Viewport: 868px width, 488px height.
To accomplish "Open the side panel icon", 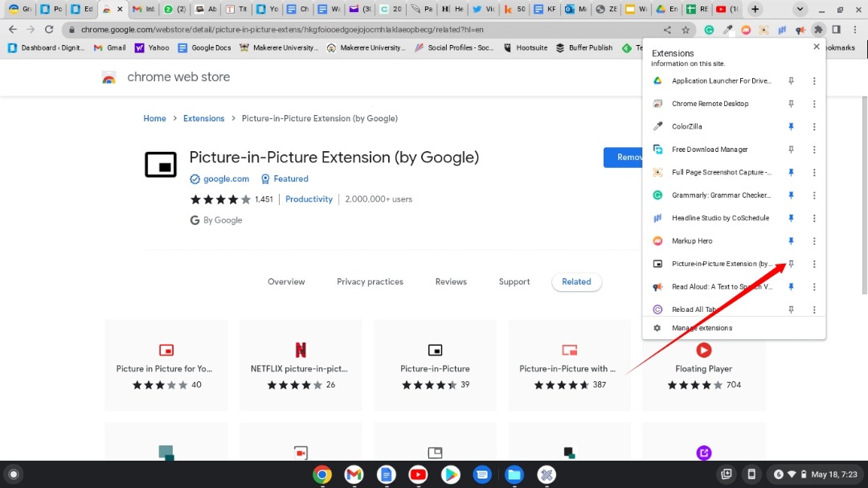I will [x=837, y=30].
